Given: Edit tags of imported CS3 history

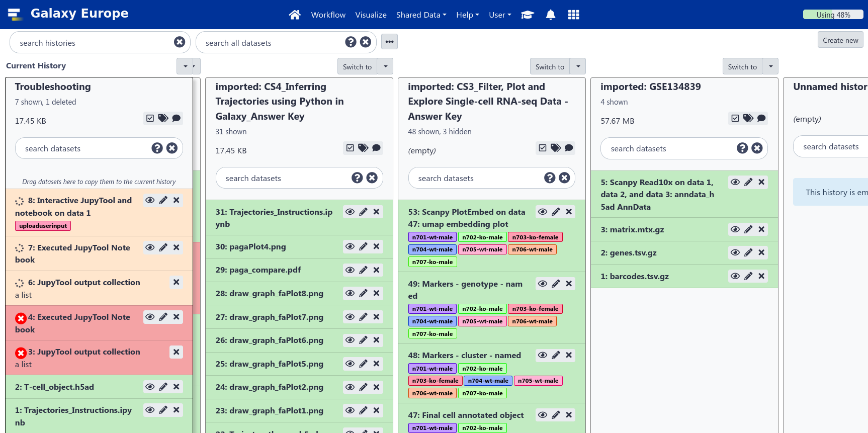Looking at the screenshot, I should tap(556, 148).
